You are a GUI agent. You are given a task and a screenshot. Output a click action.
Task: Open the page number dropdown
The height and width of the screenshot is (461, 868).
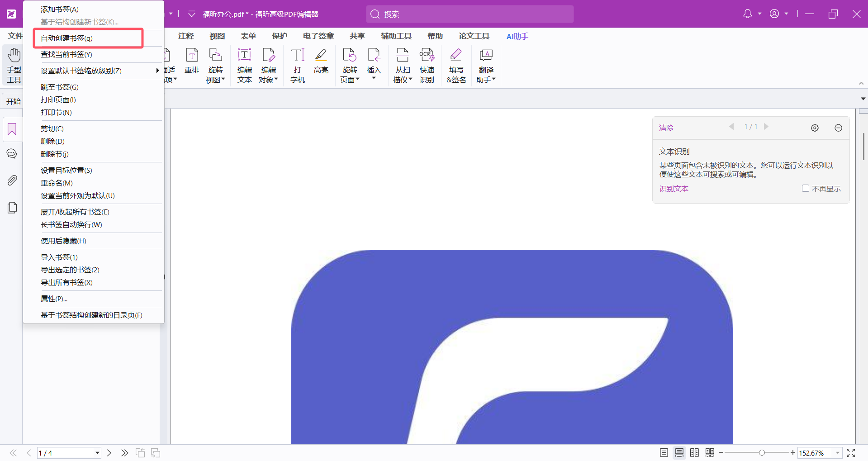tap(97, 453)
